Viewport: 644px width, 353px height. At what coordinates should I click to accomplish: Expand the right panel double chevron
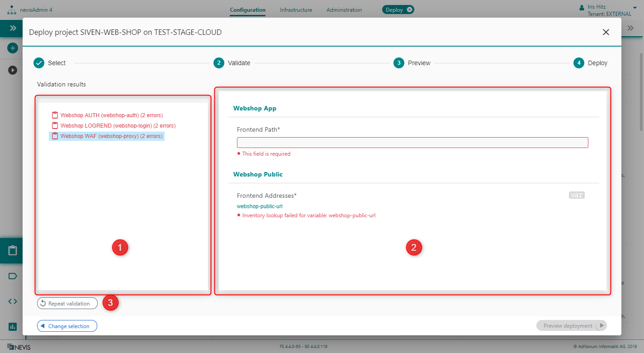pyautogui.click(x=630, y=28)
